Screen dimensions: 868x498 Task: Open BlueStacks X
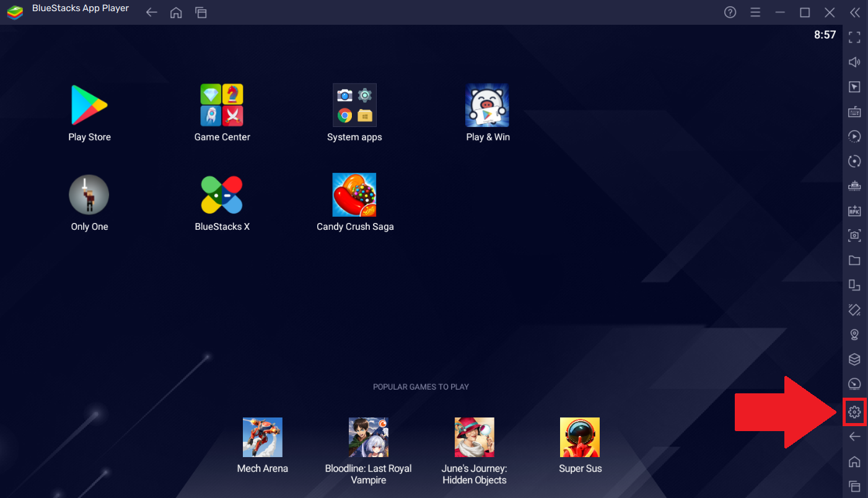pyautogui.click(x=222, y=194)
